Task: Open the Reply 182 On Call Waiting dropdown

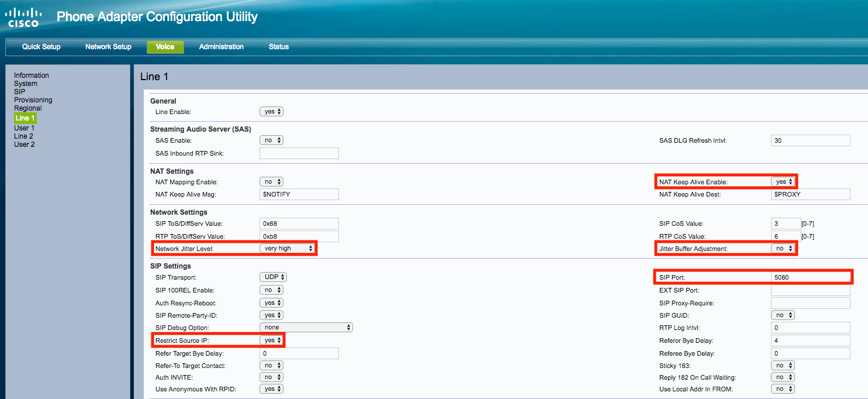Action: pyautogui.click(x=783, y=378)
